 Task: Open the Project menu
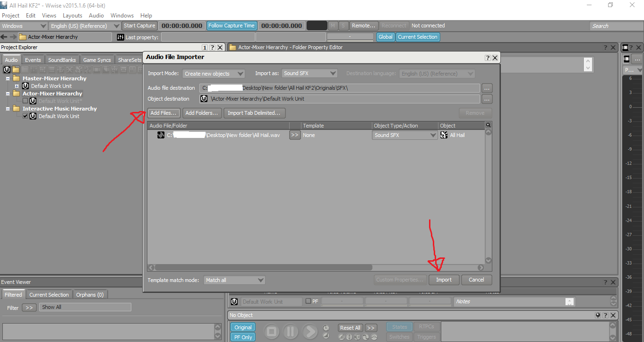pos(11,16)
